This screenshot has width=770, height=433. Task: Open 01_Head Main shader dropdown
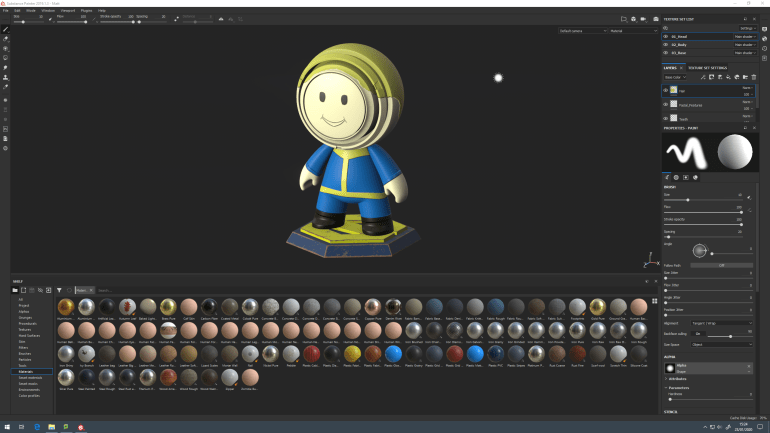click(745, 37)
